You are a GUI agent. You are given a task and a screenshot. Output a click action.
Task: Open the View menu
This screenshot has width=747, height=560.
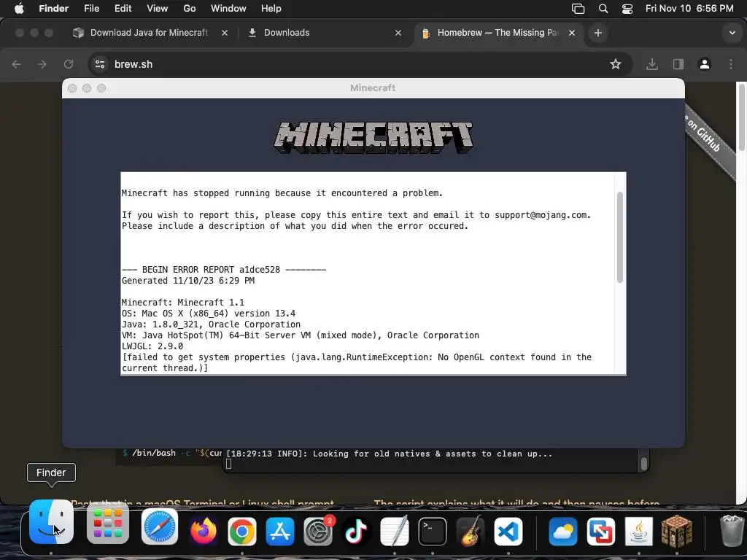coord(158,9)
